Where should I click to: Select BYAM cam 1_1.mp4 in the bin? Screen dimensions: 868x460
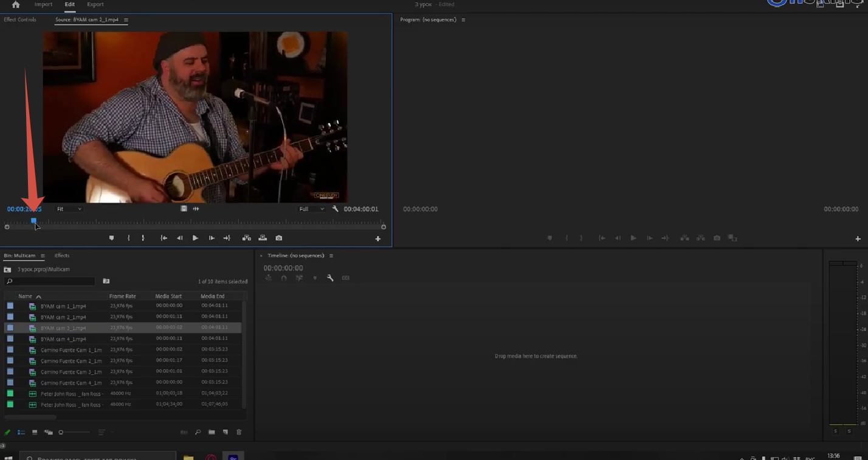point(63,306)
